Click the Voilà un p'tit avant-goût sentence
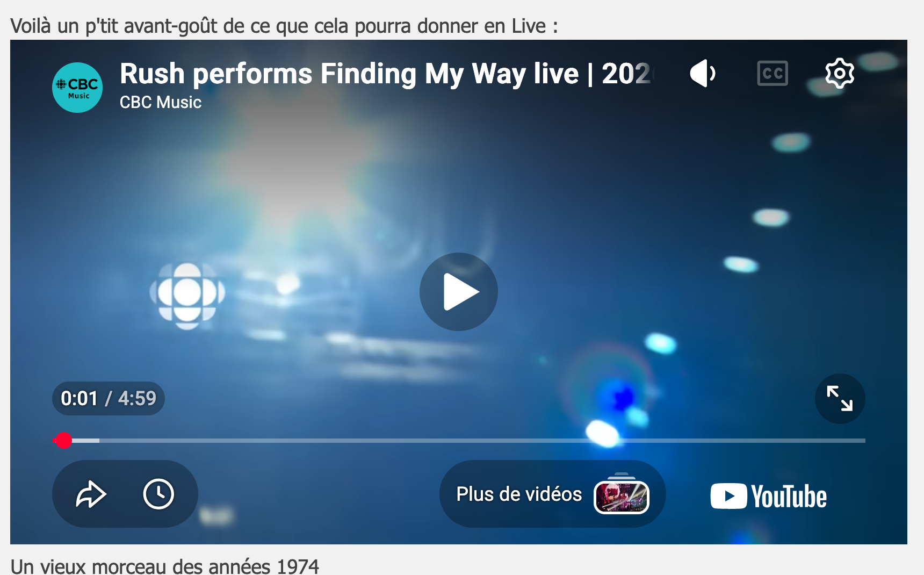The width and height of the screenshot is (924, 575). (x=284, y=26)
